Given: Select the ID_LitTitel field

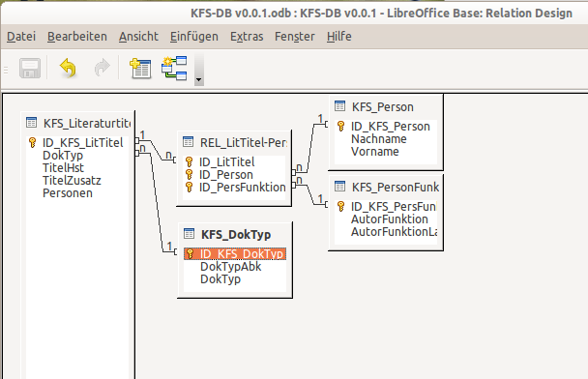Looking at the screenshot, I should [x=226, y=162].
